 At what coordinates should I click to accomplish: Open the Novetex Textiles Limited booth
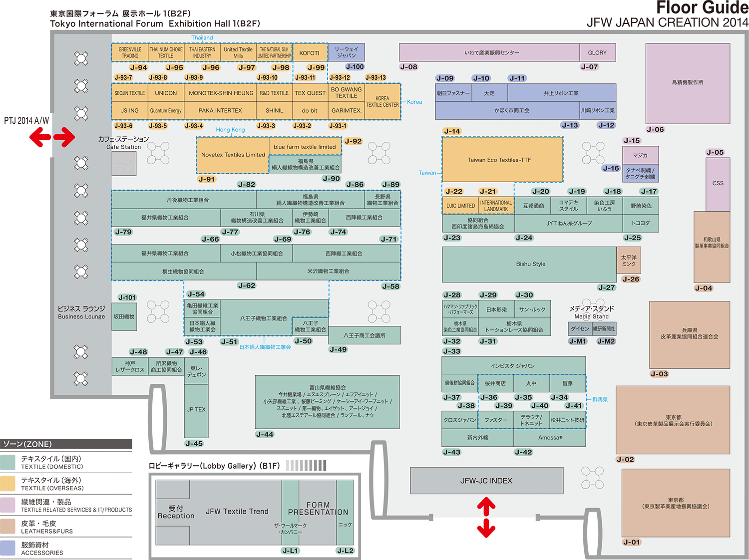click(233, 155)
